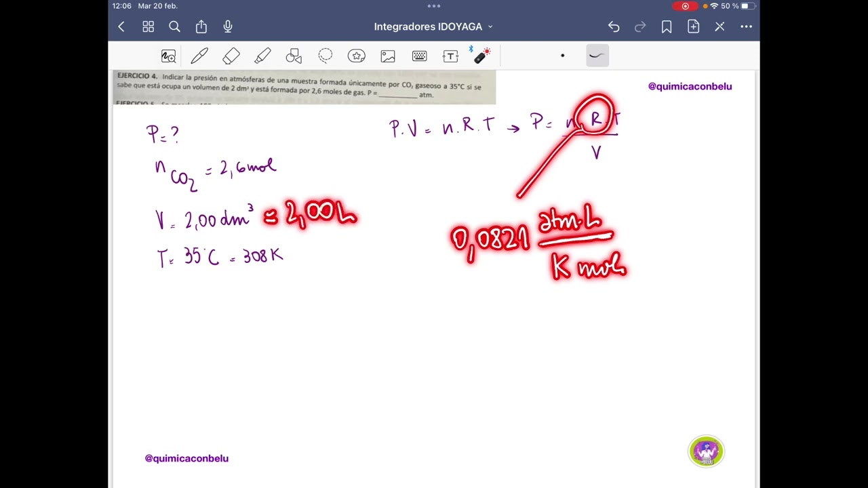Tap the EJERCICIO 4 pasted exercise image
Screen dimensions: 868x488
click(304, 87)
